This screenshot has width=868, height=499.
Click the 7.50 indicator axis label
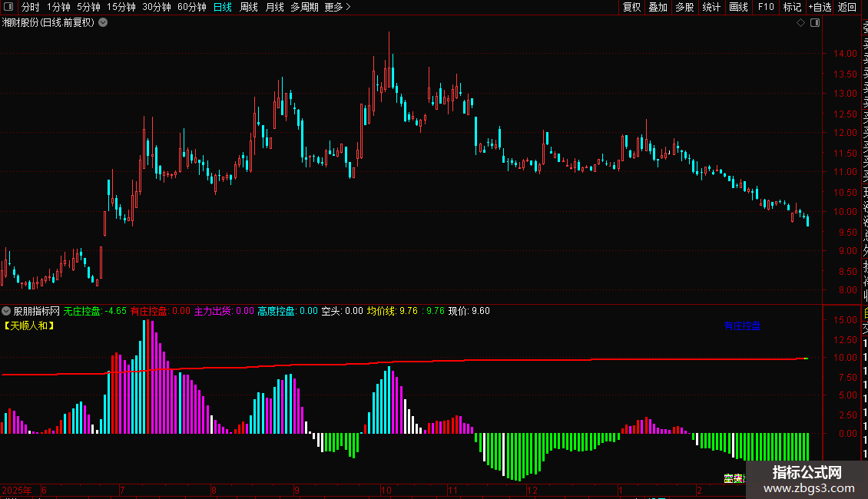click(x=847, y=377)
